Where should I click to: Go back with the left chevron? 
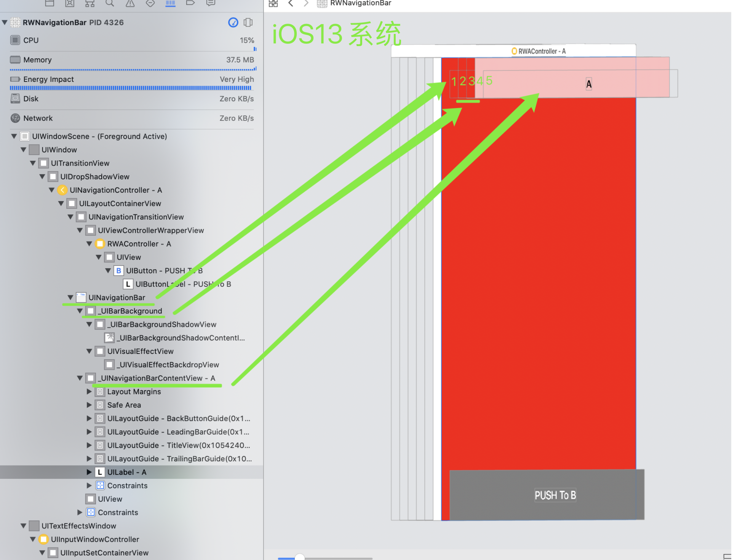click(x=291, y=3)
